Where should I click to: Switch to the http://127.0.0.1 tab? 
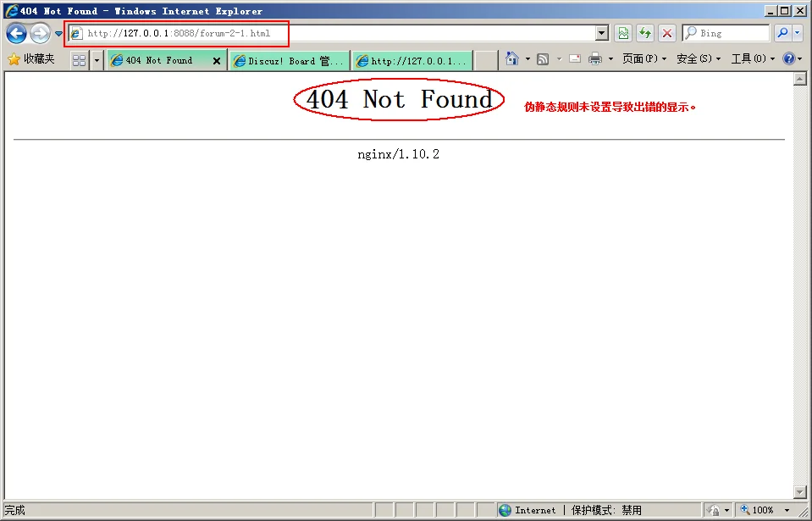click(413, 61)
